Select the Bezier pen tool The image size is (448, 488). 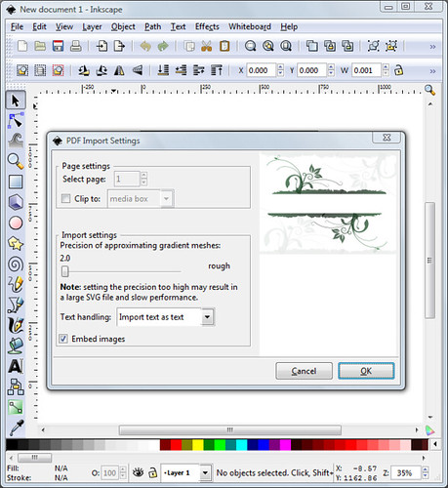pos(16,305)
